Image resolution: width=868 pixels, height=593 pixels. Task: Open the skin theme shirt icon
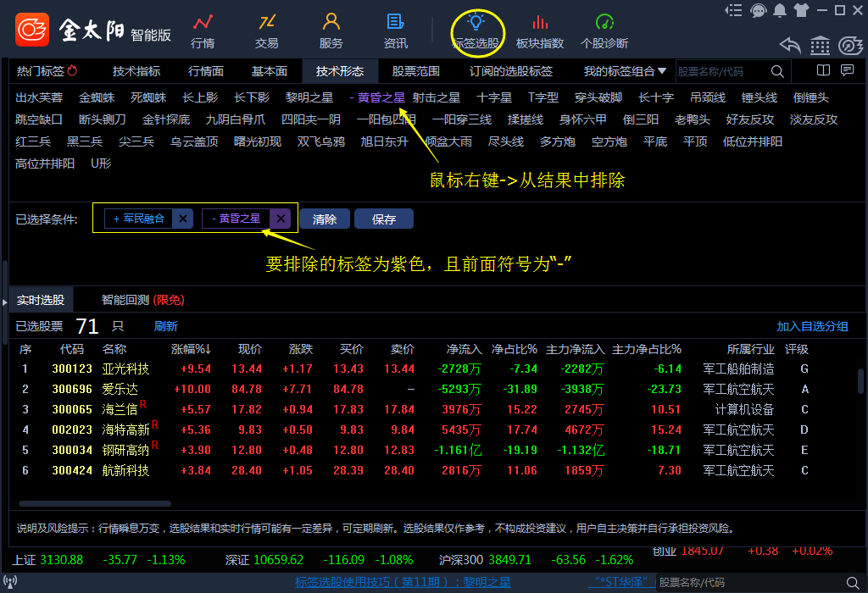(x=801, y=10)
